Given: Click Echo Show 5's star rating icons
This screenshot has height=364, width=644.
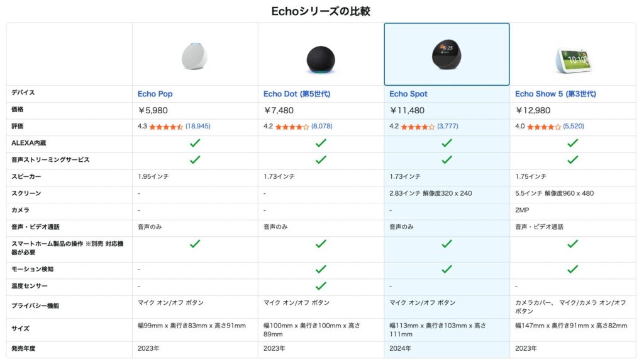Looking at the screenshot, I should (x=543, y=127).
